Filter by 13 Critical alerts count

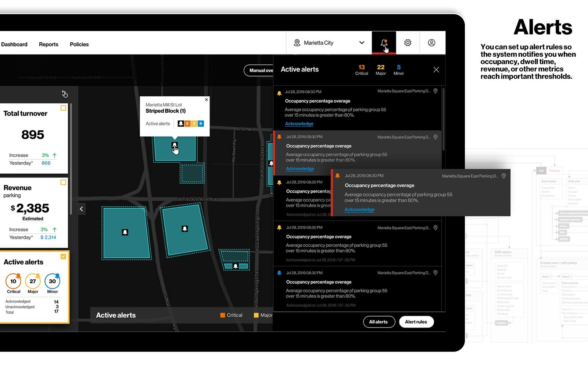(x=362, y=70)
